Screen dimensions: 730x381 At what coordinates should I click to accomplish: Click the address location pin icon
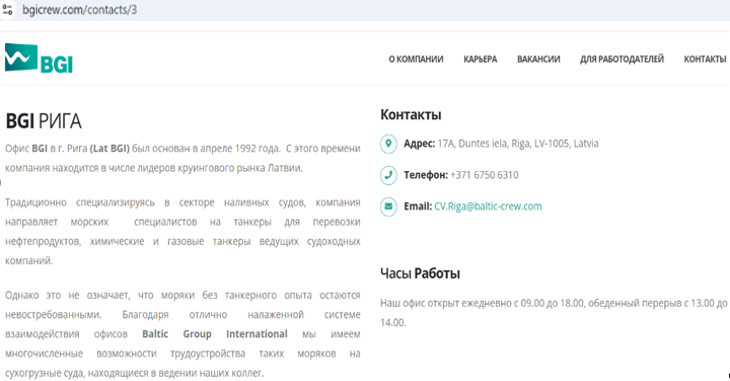(388, 143)
